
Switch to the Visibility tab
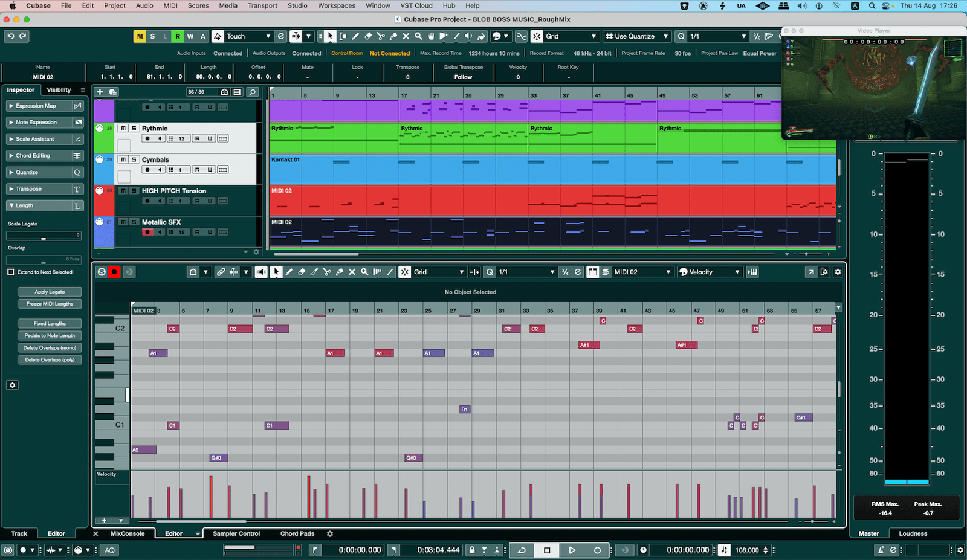(x=59, y=90)
